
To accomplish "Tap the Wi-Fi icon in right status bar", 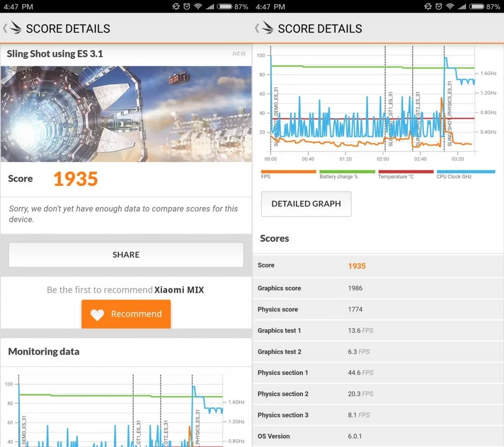I will click(450, 6).
